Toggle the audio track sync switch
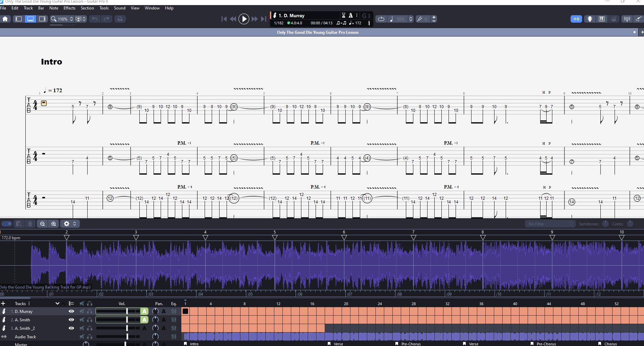Viewport: 644px width, 346px height. (x=6, y=224)
